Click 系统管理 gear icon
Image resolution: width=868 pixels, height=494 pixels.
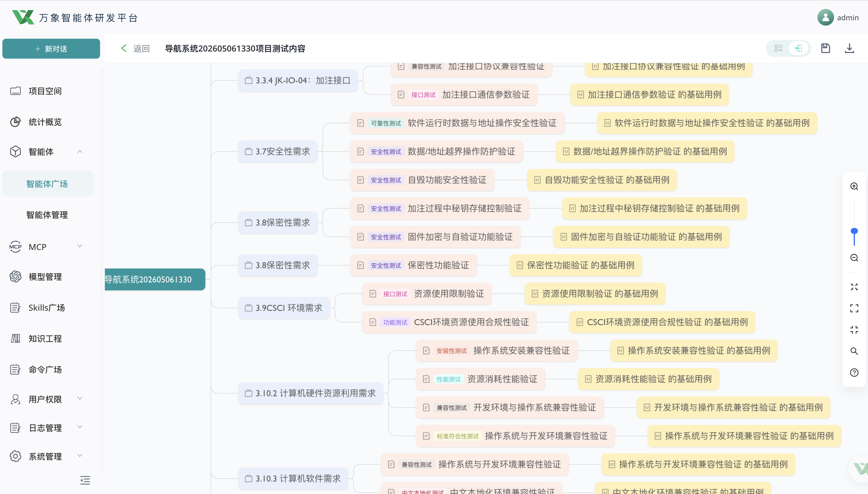(15, 456)
